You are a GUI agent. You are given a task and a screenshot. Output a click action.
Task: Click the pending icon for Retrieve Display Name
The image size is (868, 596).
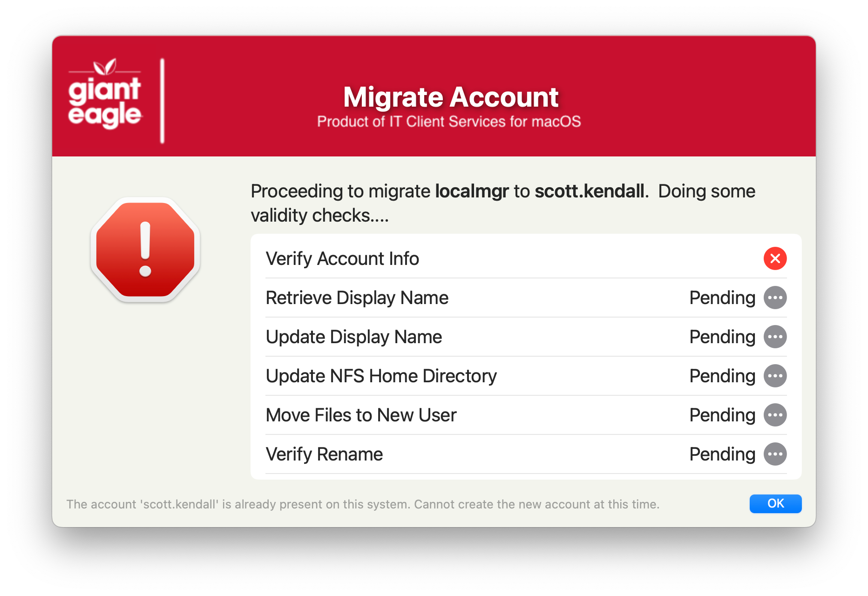pyautogui.click(x=775, y=298)
